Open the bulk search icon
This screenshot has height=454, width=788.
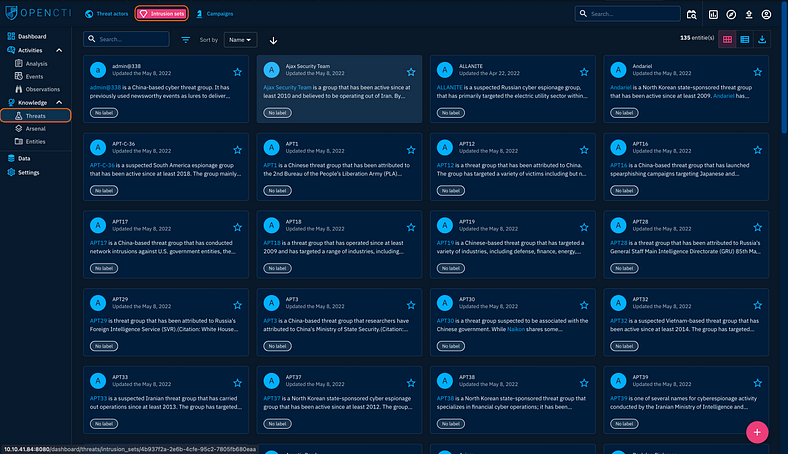click(x=692, y=15)
